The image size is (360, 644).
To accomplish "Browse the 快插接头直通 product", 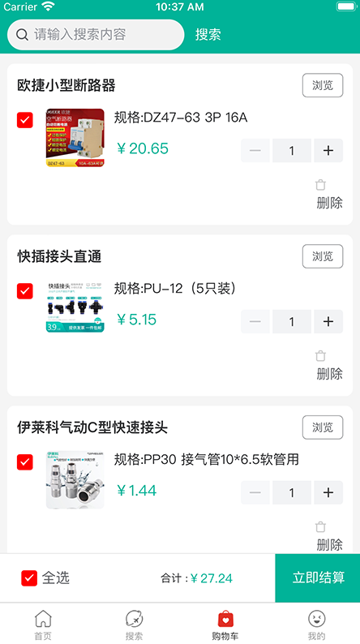I will tap(323, 256).
